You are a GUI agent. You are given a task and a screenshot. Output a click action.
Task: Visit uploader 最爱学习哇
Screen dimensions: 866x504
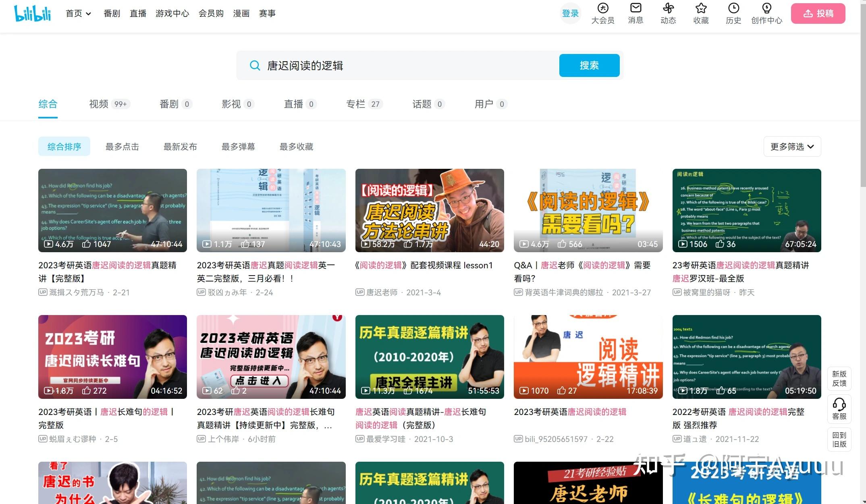[385, 439]
